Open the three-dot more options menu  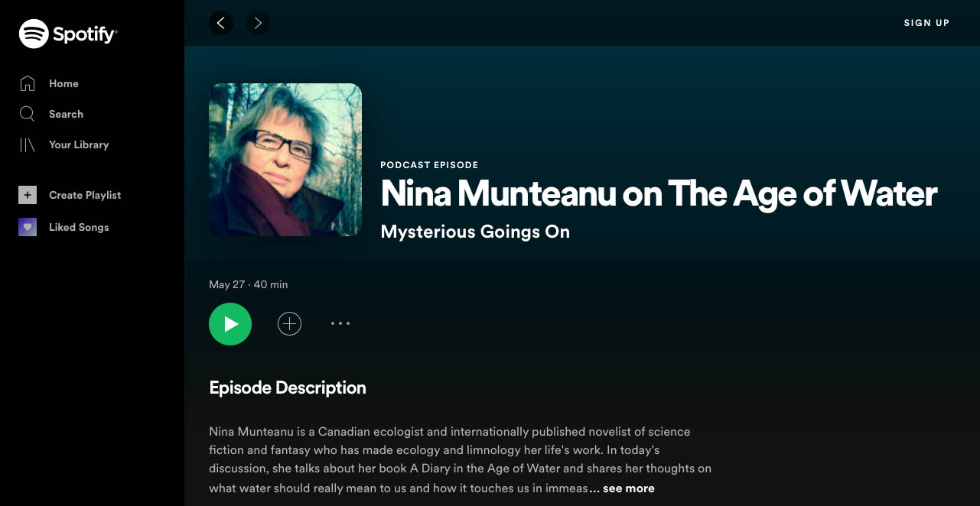point(340,323)
